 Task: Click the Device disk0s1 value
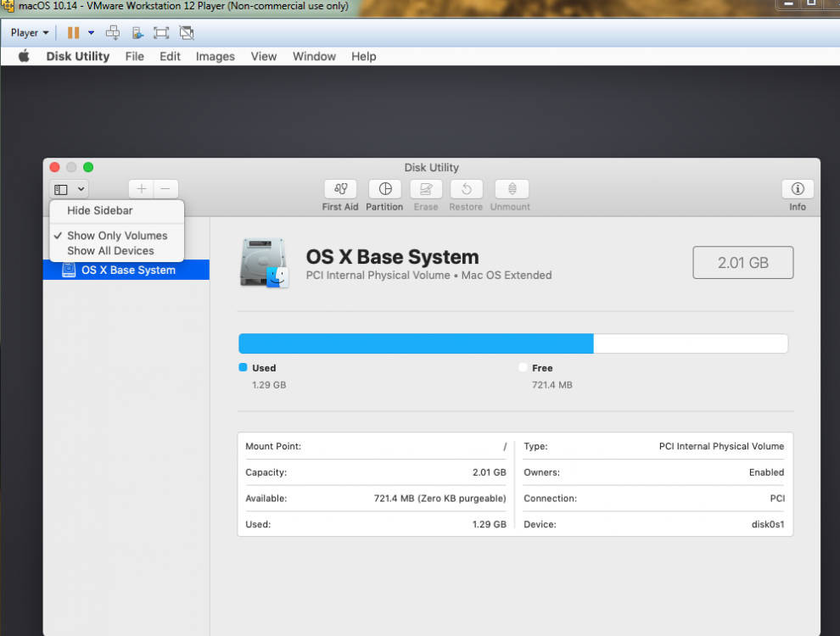768,524
